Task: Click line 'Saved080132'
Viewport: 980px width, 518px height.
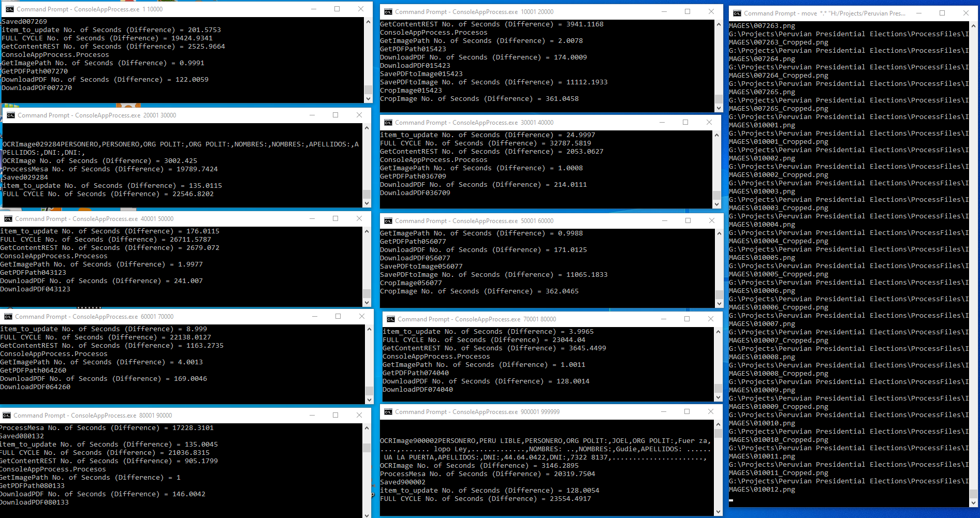Action: click(22, 436)
